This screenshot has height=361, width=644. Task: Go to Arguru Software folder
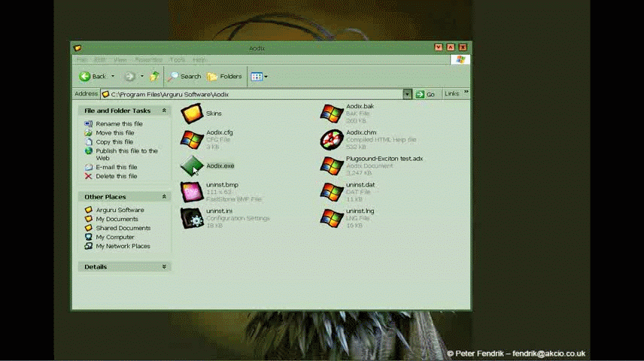[120, 210]
